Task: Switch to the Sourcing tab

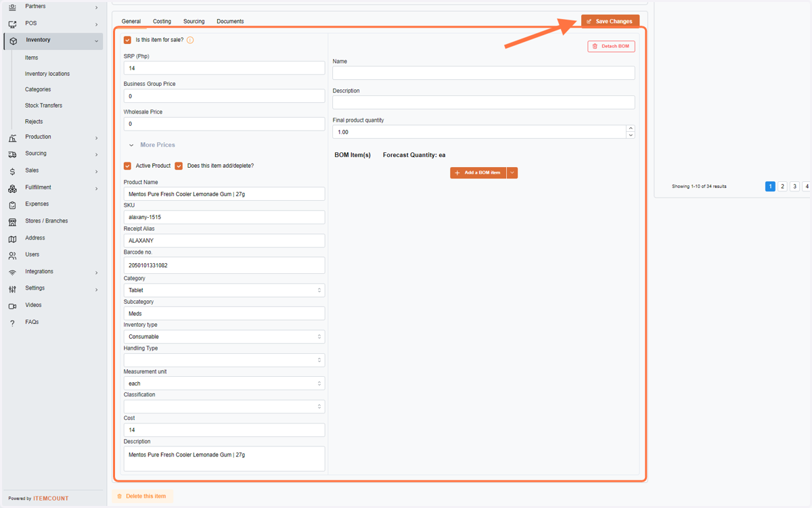Action: 194,22
